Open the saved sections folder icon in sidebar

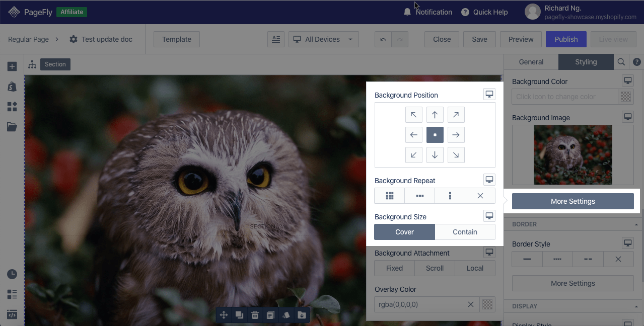tap(12, 127)
